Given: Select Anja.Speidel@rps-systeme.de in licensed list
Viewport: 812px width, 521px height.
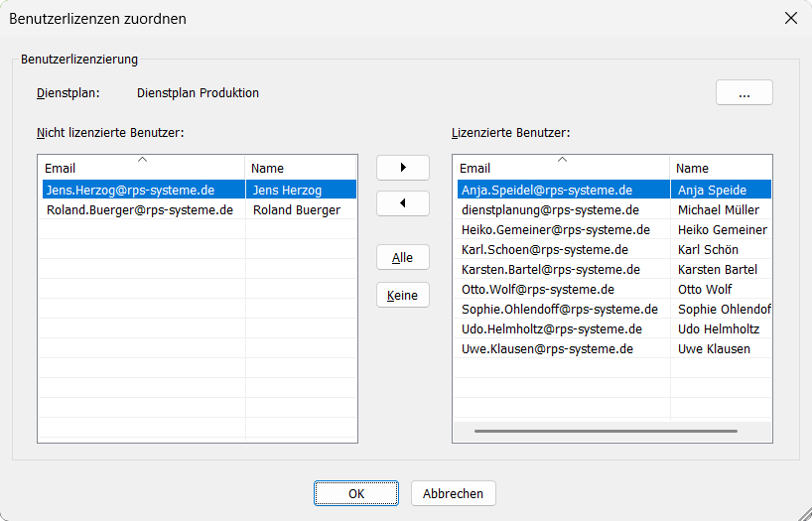Looking at the screenshot, I should tap(564, 191).
